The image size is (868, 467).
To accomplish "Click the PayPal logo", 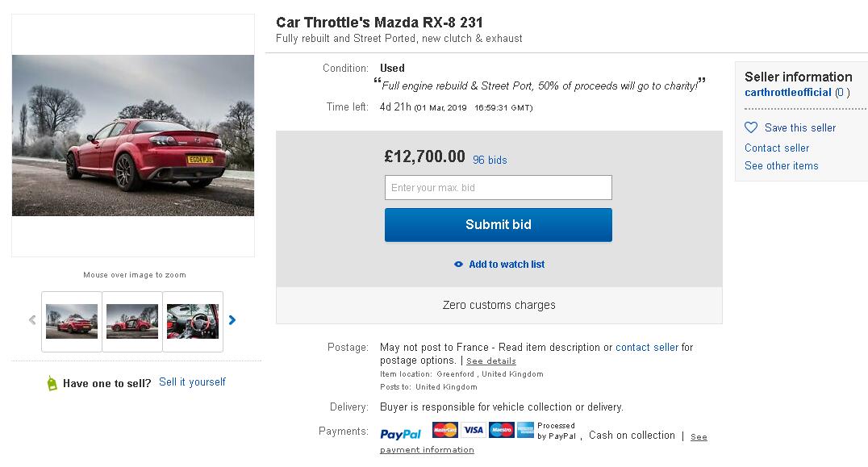I will pyautogui.click(x=401, y=434).
